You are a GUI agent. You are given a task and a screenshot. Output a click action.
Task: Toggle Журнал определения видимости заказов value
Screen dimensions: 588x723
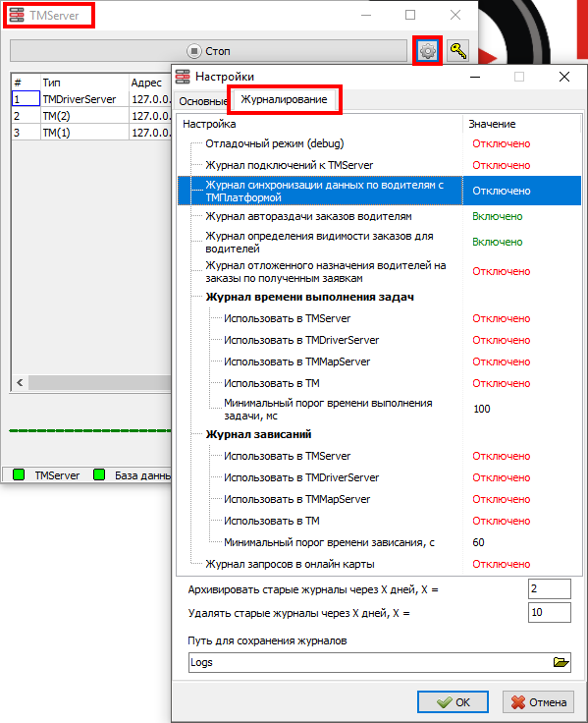[498, 242]
